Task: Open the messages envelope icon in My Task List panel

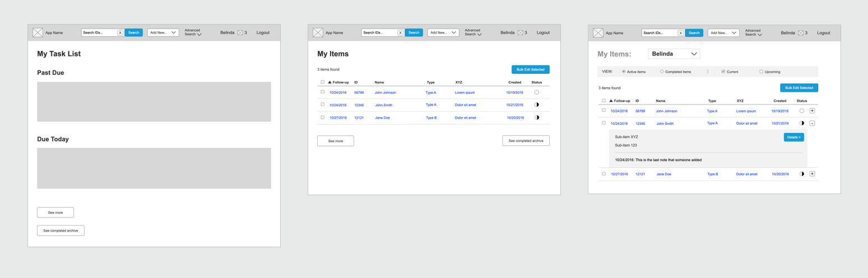Action: [240, 33]
